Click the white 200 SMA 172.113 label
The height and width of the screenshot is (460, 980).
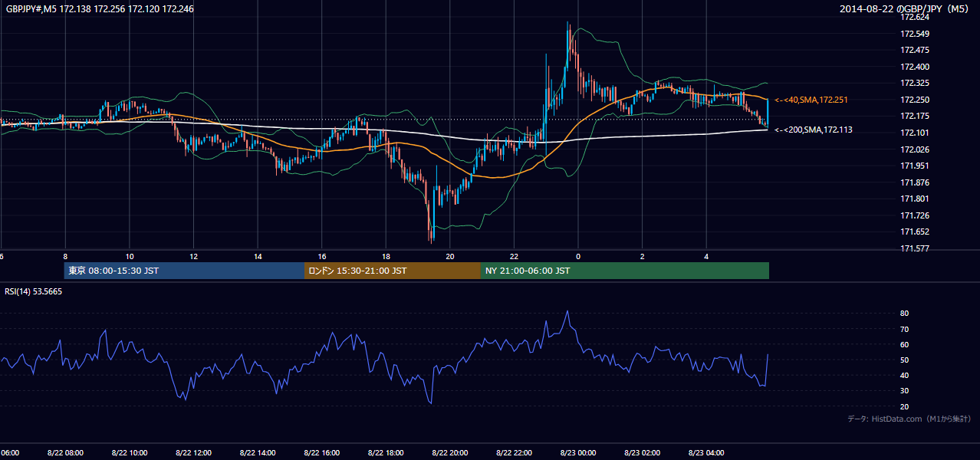(x=814, y=130)
